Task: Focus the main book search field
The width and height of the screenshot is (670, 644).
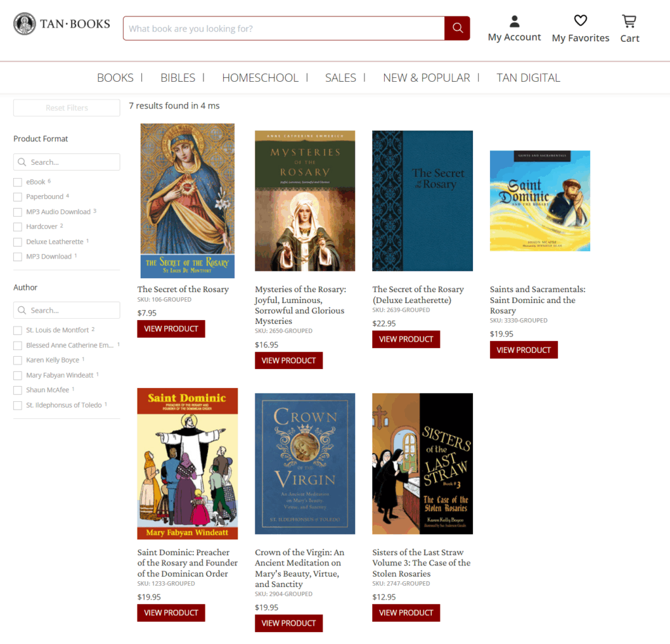Action: (x=284, y=29)
